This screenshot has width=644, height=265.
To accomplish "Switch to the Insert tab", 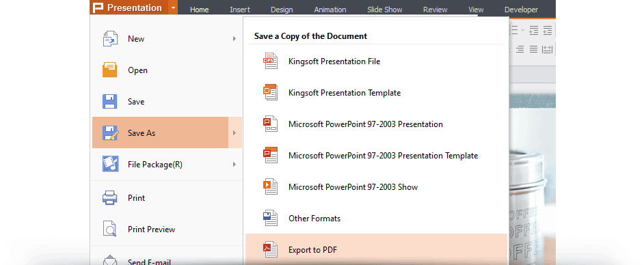I will click(x=240, y=10).
